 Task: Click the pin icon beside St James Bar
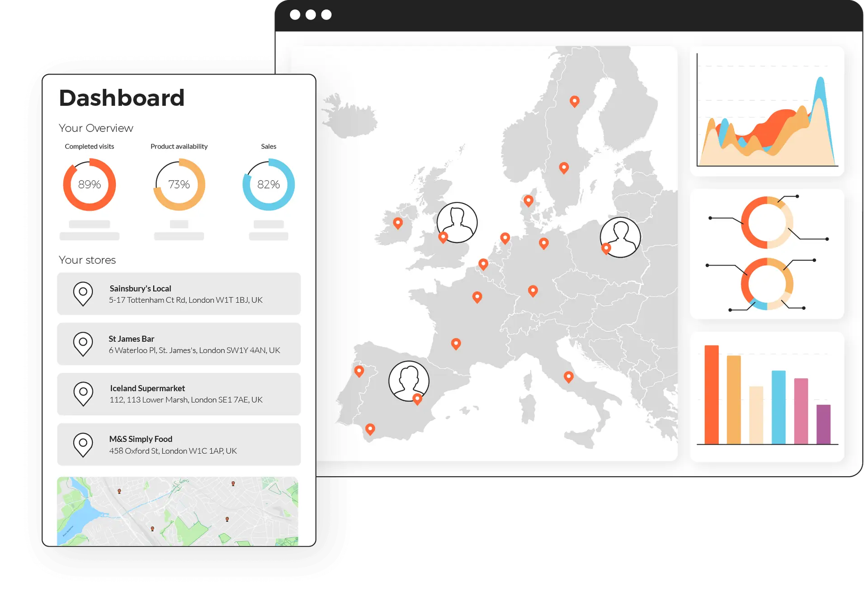[83, 344]
